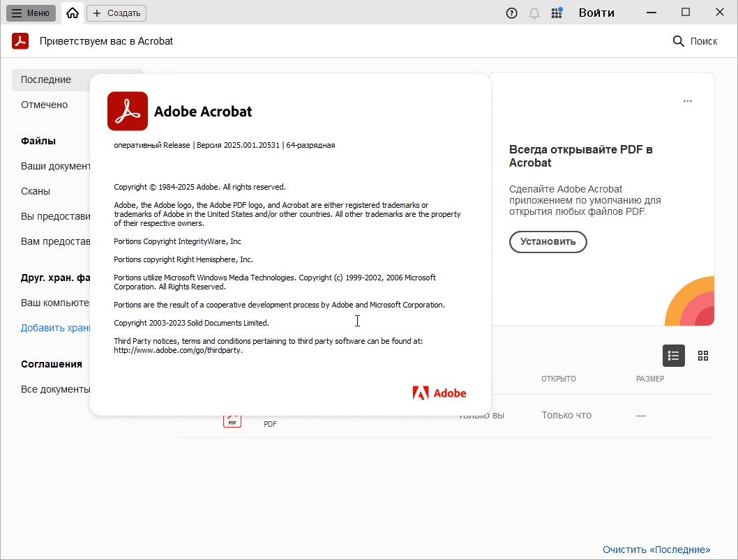Click the Соглашения sidebar heading
This screenshot has height=560, width=738.
(x=52, y=364)
